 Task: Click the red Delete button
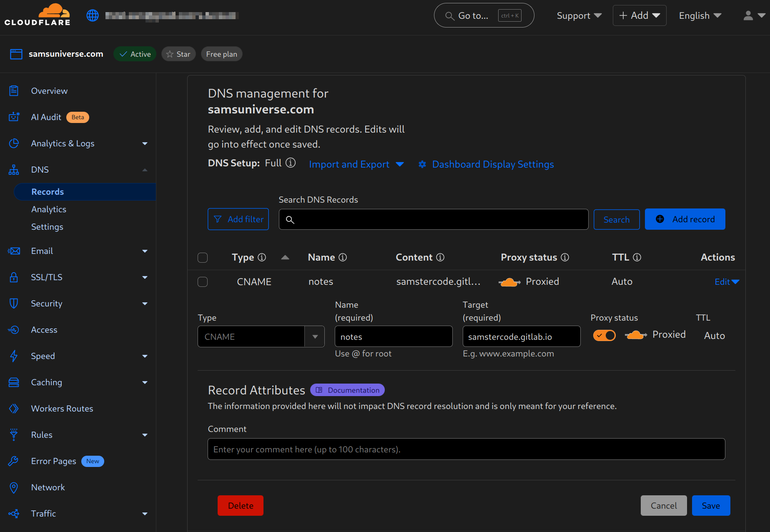241,505
